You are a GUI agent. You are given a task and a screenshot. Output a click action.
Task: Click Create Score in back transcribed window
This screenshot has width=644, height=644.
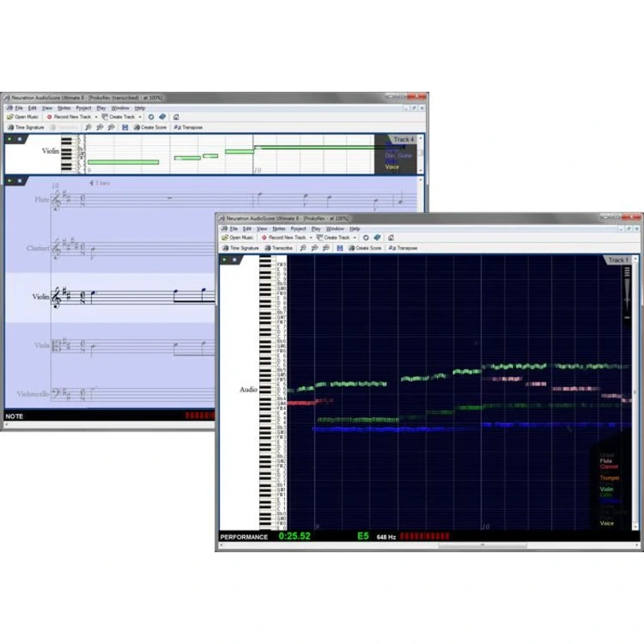(153, 127)
